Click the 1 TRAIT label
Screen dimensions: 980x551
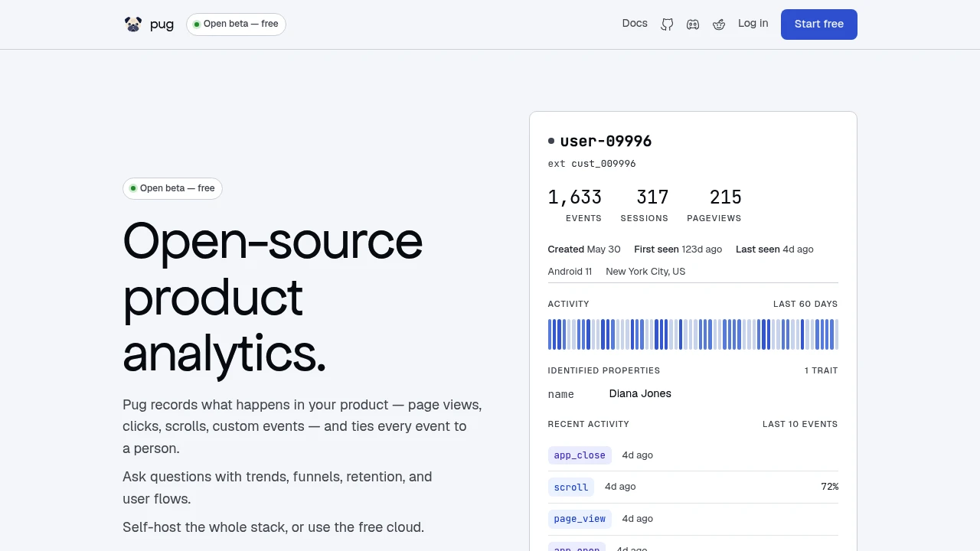[x=821, y=370]
